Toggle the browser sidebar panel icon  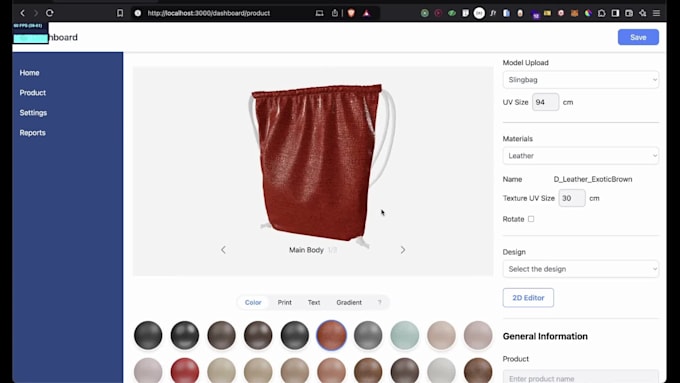coord(615,13)
